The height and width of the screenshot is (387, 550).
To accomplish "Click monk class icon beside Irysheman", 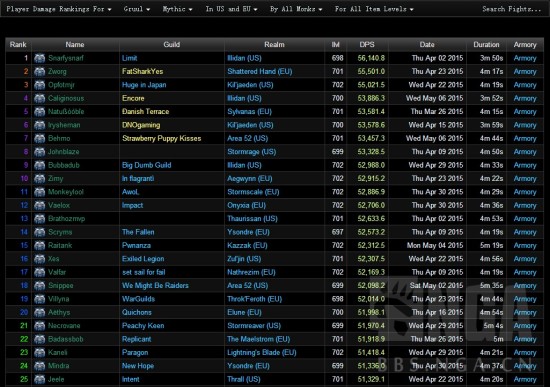I will coord(40,125).
